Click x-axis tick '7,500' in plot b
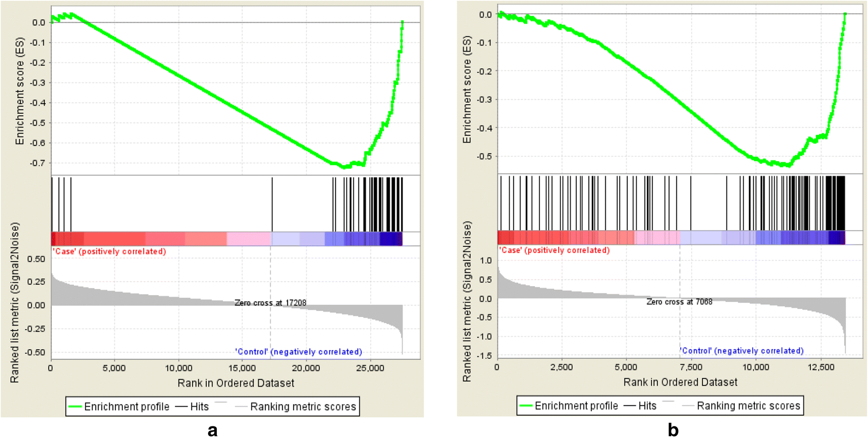Image resolution: width=868 pixels, height=441 pixels. point(691,367)
